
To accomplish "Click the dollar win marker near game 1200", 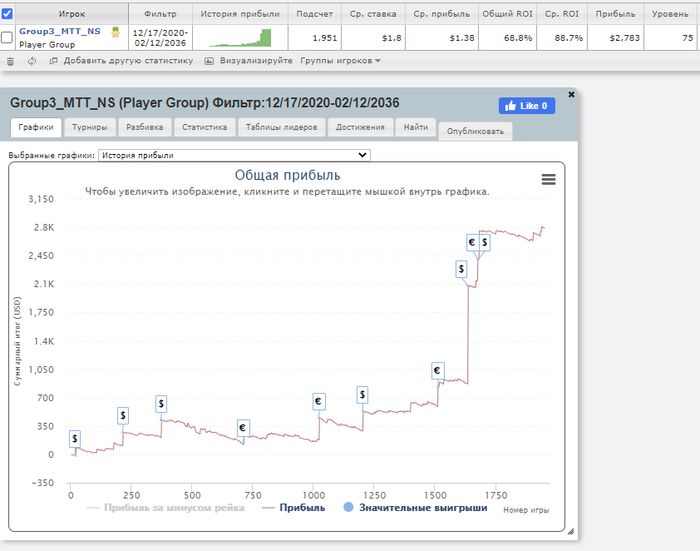I will click(x=362, y=395).
